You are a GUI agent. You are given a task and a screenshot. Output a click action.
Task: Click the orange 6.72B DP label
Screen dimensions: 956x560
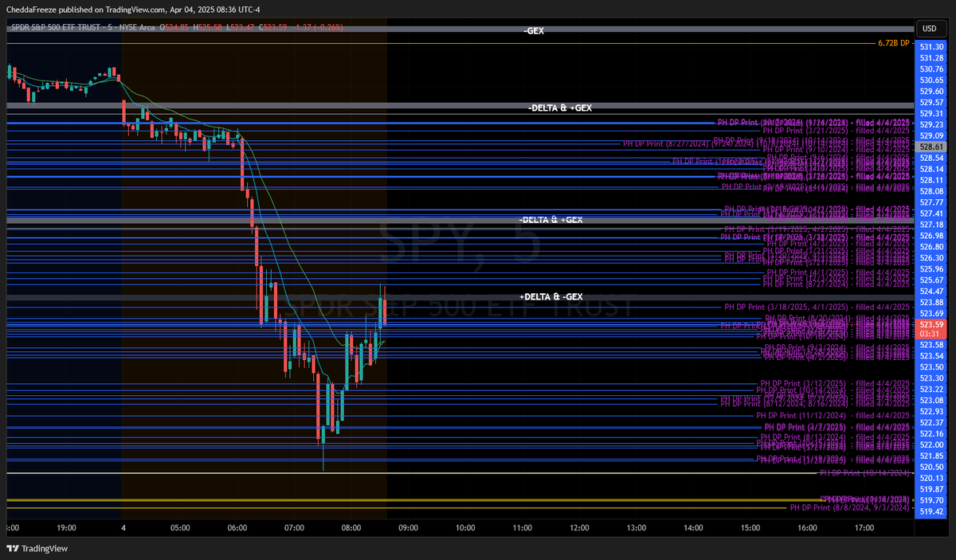coord(893,43)
